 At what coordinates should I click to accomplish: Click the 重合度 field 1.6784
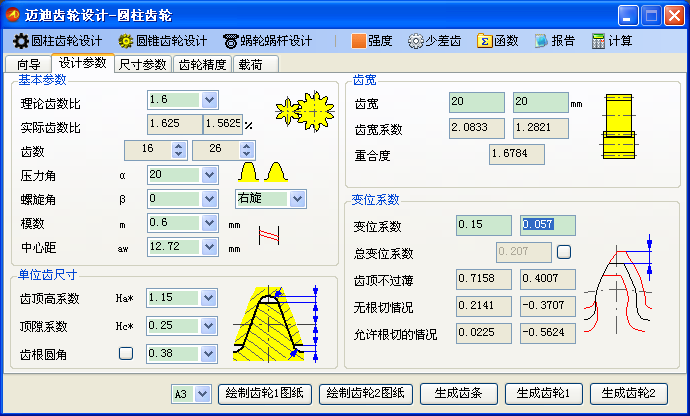517,154
